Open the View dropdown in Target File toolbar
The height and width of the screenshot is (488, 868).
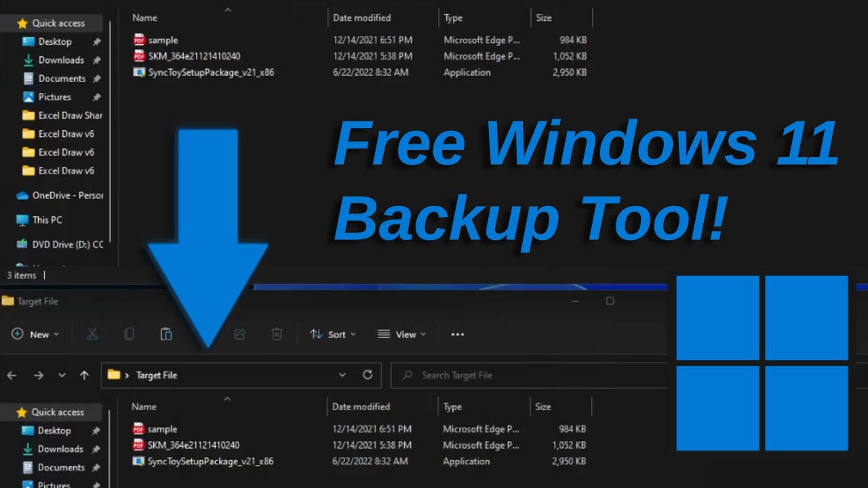pos(402,334)
